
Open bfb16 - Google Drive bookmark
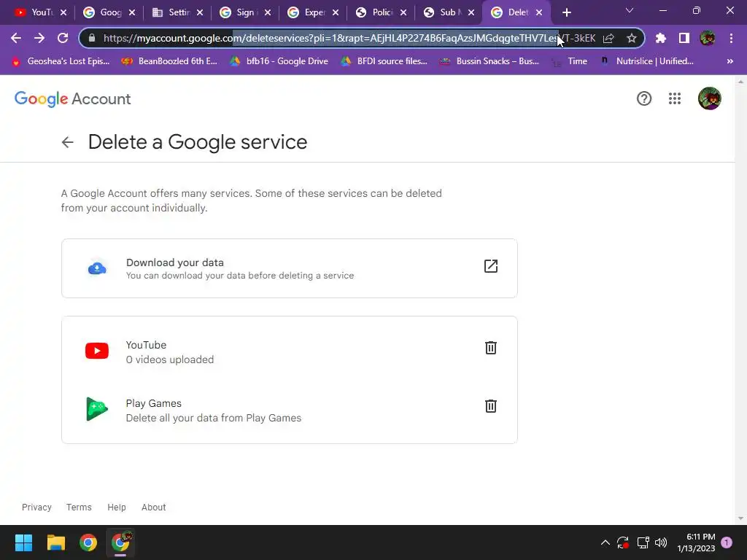tap(279, 61)
